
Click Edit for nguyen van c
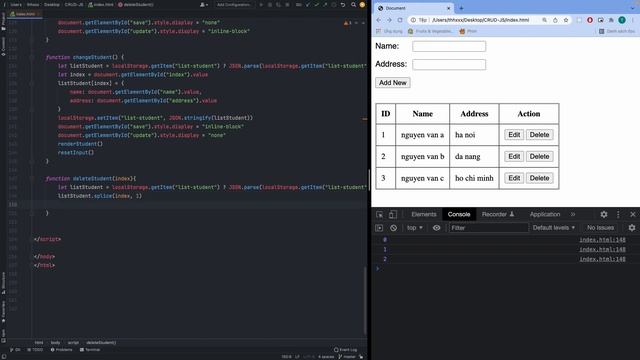514,178
